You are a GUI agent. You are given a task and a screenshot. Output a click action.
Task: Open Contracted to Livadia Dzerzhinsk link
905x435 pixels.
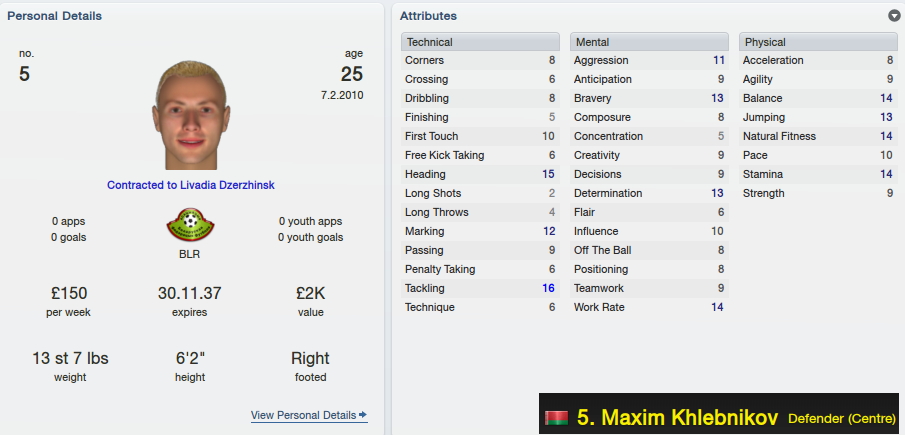coord(190,185)
